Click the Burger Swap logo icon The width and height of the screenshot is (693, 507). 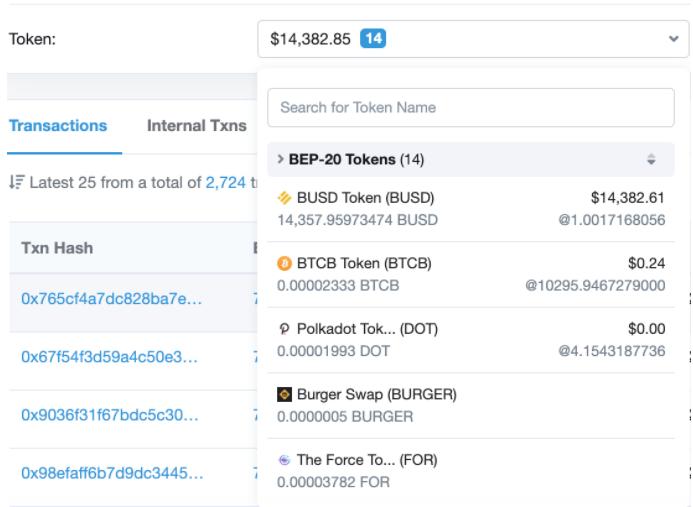[284, 395]
